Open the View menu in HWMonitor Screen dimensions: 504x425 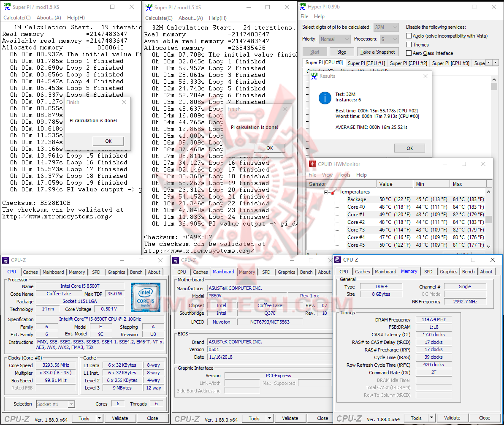click(327, 175)
